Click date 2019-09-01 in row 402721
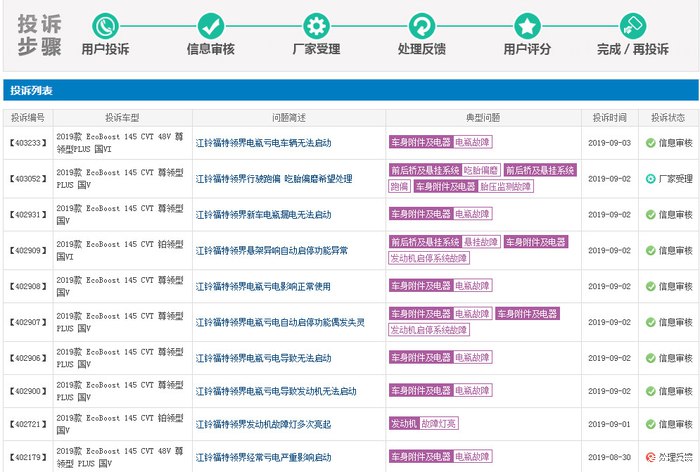 pos(609,424)
